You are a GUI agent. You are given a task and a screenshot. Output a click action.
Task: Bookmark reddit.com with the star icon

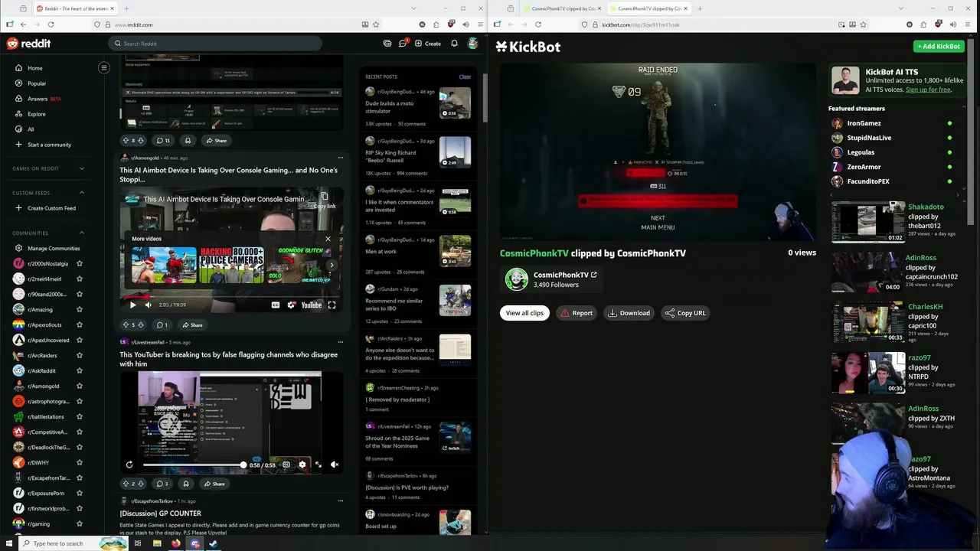[375, 24]
